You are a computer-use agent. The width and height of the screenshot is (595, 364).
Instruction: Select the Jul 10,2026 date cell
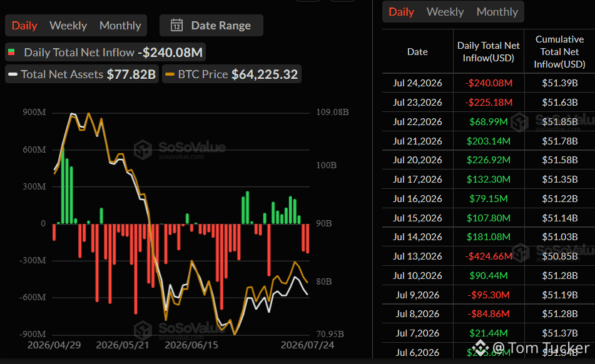[x=417, y=275]
